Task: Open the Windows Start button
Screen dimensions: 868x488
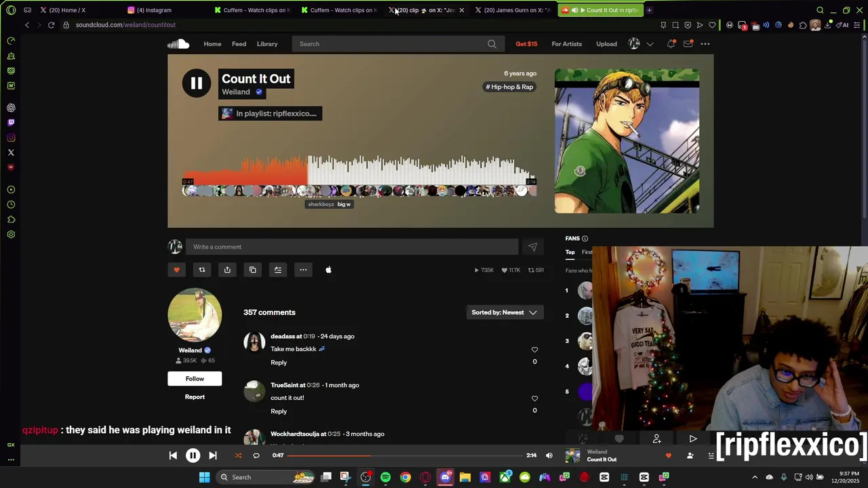Action: pyautogui.click(x=204, y=477)
